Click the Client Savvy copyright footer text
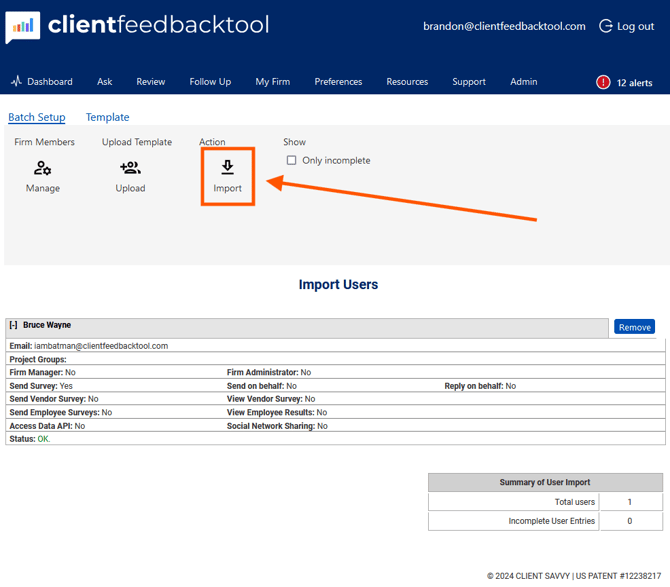This screenshot has width=670, height=587. coord(574,576)
